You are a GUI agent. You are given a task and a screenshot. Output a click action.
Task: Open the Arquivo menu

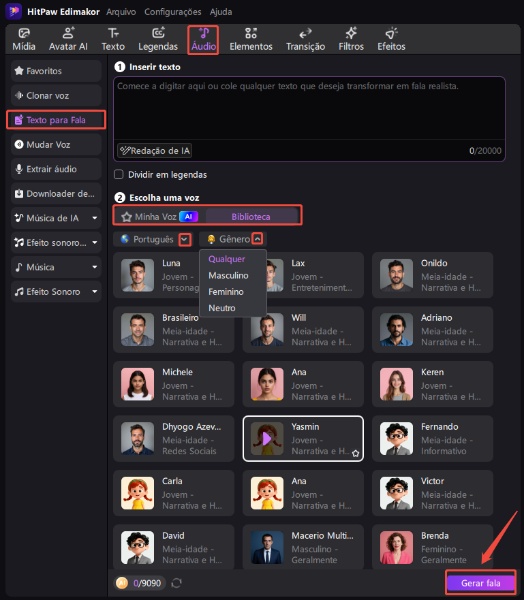coord(121,12)
